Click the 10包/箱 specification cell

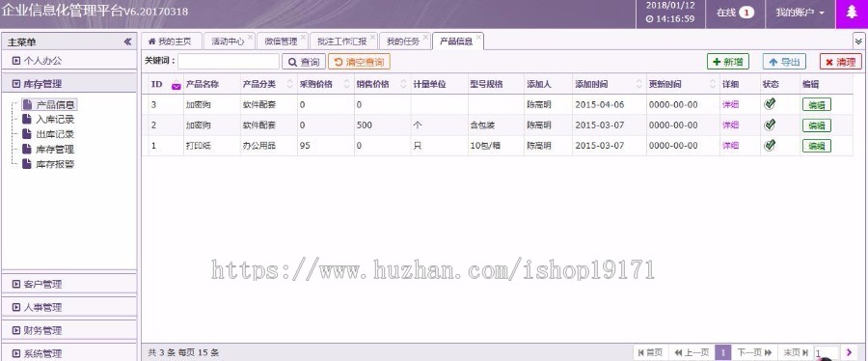click(496, 146)
